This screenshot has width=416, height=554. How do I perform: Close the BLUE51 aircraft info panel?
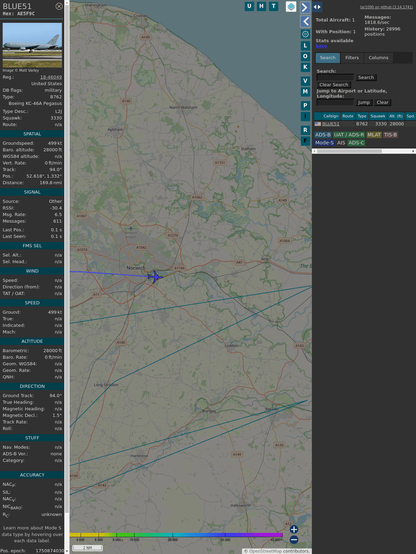(59, 6)
